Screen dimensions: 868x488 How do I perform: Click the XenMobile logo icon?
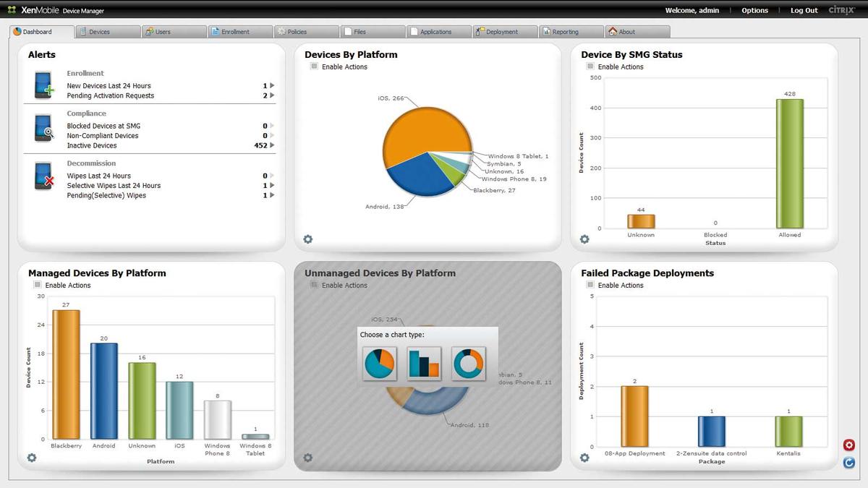tap(12, 10)
